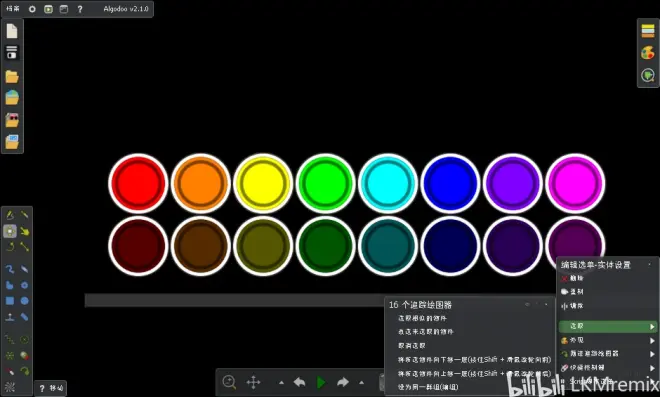660x397 pixels.
Task: Create a new scene with blank page icon
Action: [12, 31]
